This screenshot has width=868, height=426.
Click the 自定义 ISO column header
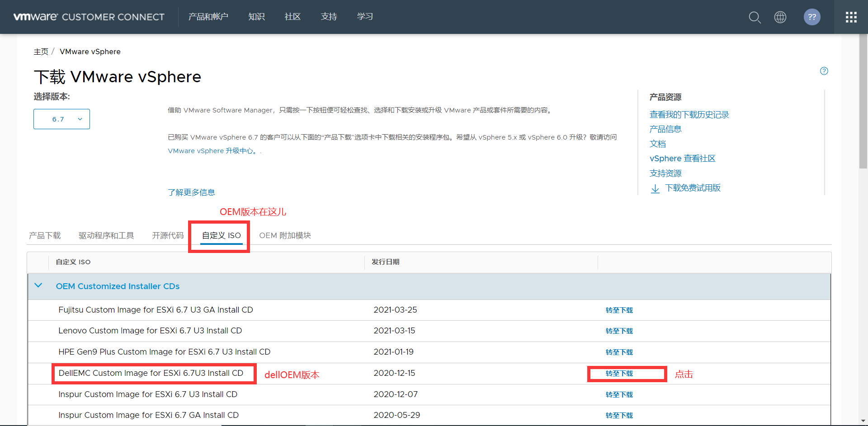pyautogui.click(x=73, y=262)
